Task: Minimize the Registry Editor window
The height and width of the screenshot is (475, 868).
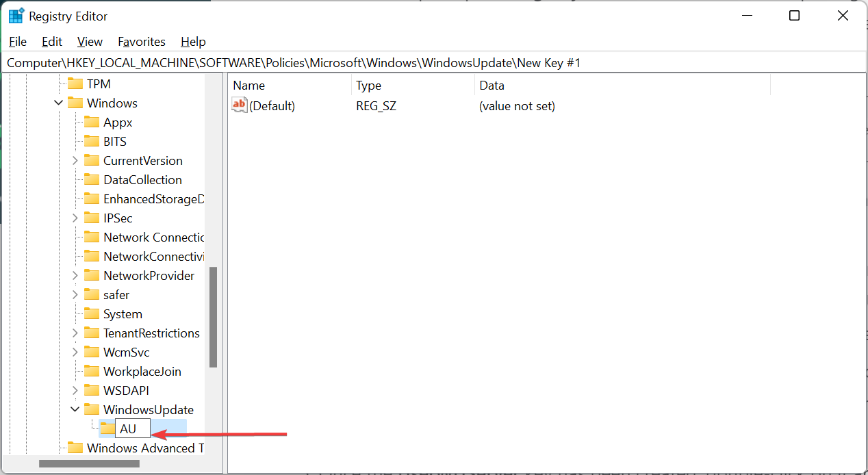Action: (x=746, y=16)
